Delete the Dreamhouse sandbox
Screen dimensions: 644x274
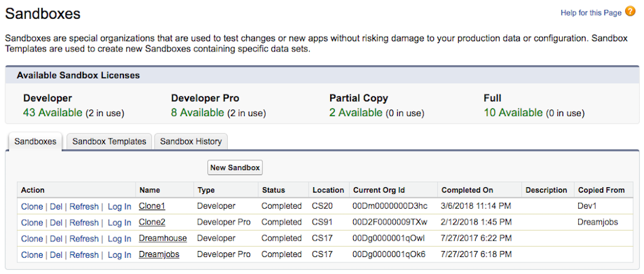[56, 239]
